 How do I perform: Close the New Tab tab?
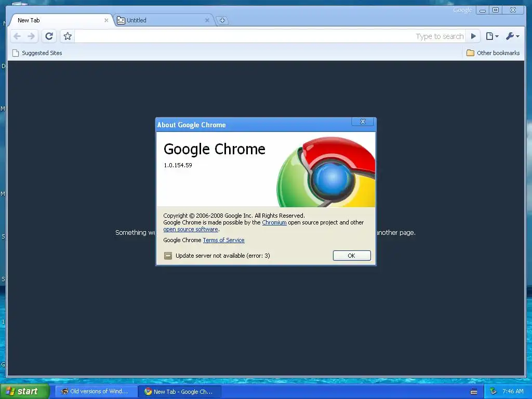coord(106,20)
